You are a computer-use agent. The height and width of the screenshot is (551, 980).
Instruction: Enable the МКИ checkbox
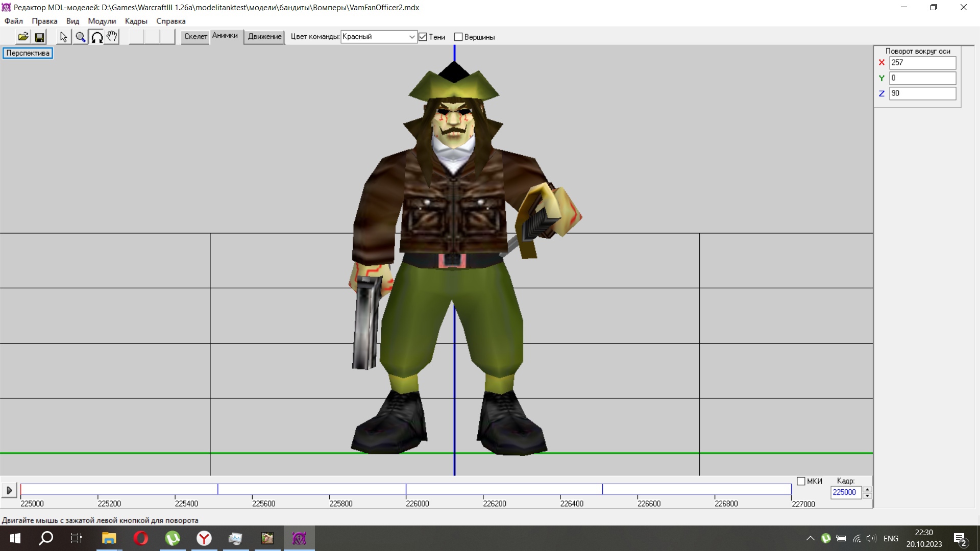click(x=801, y=481)
